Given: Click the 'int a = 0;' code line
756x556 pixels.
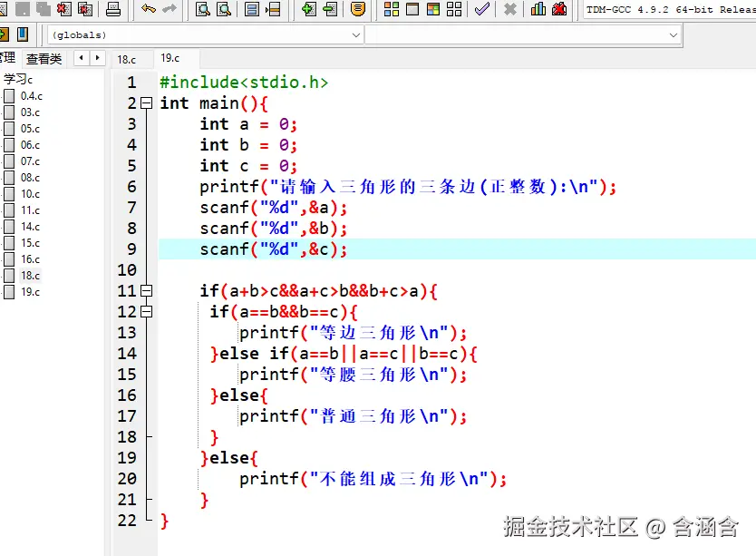Looking at the screenshot, I should coord(248,124).
